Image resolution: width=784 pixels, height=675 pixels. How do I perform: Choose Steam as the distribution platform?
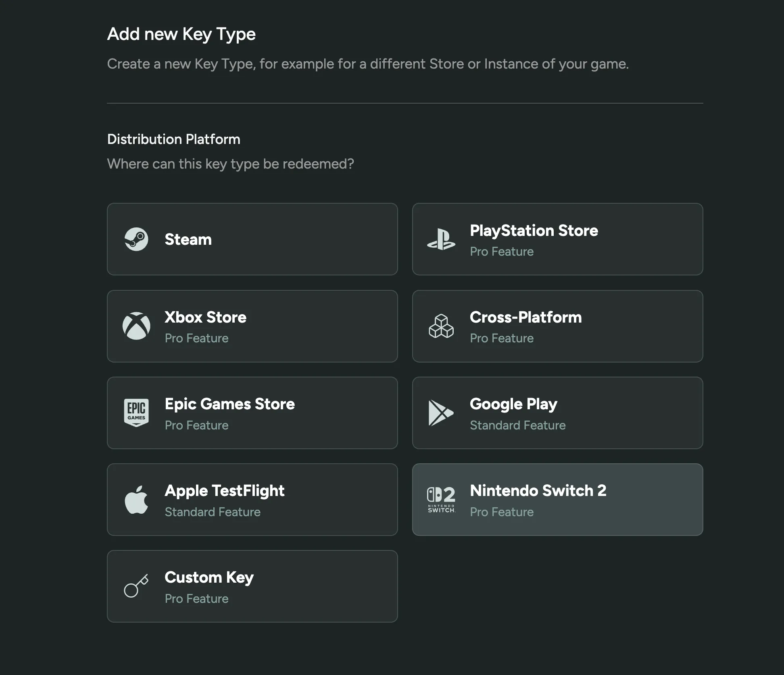252,239
